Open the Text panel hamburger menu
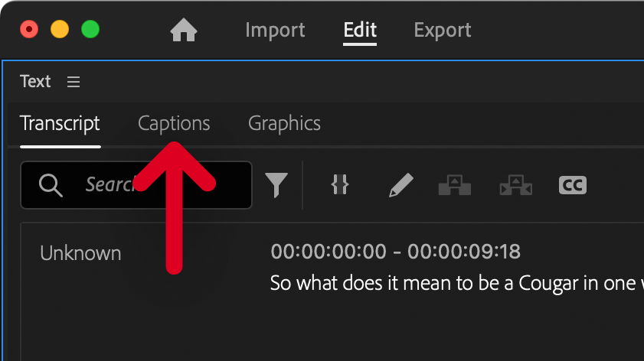644x361 pixels. click(74, 82)
